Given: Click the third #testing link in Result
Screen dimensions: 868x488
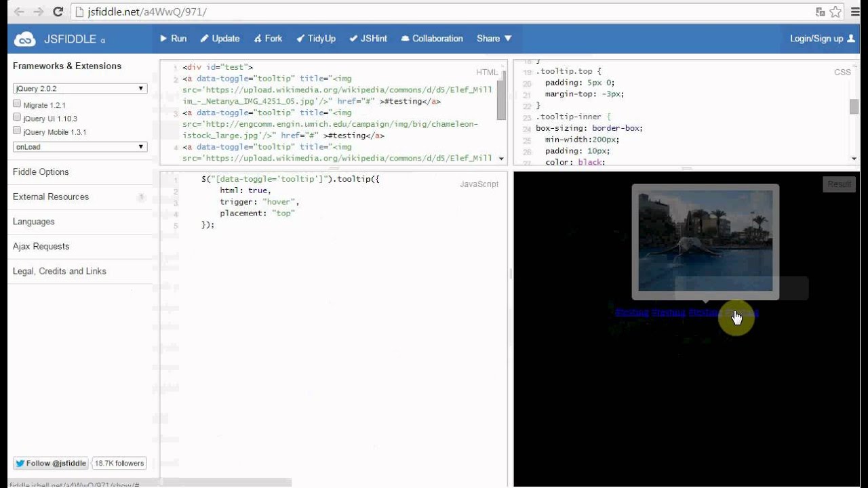Looking at the screenshot, I should (705, 312).
